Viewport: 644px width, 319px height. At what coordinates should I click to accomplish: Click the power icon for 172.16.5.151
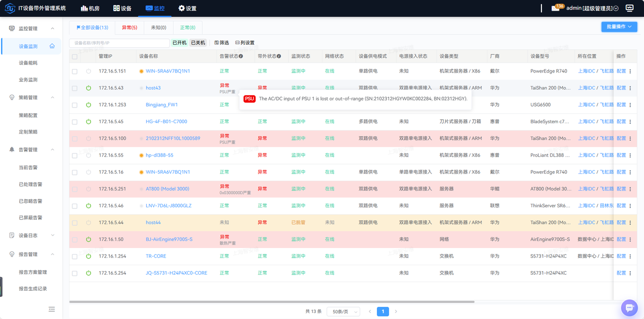click(89, 71)
